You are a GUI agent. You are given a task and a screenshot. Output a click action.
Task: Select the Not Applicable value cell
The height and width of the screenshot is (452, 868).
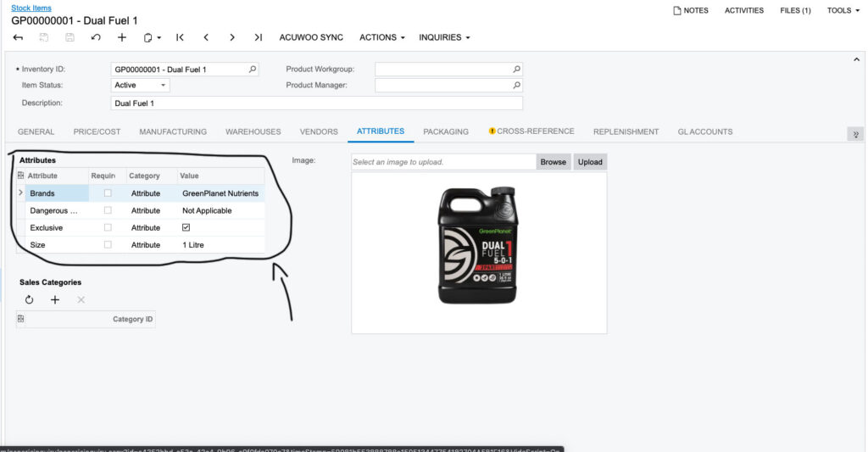click(220, 210)
